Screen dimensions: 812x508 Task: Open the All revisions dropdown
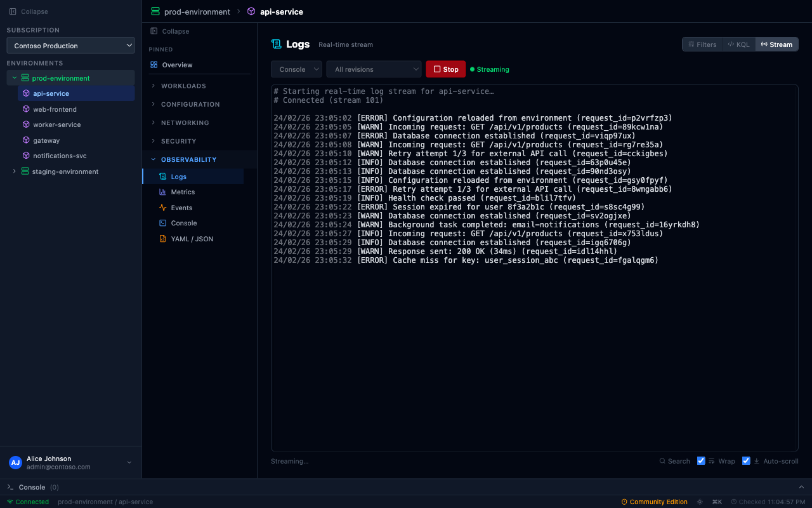374,69
